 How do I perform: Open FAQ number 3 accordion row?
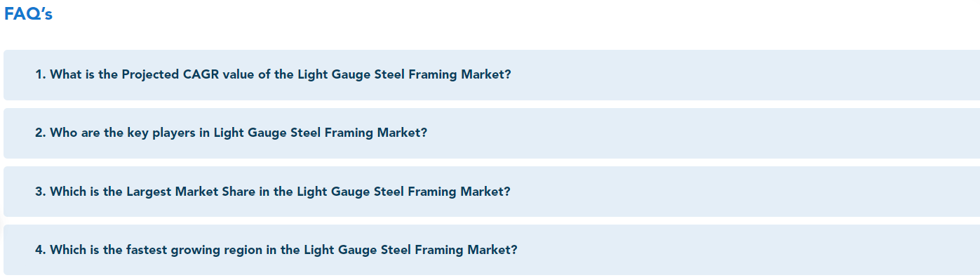(491, 192)
